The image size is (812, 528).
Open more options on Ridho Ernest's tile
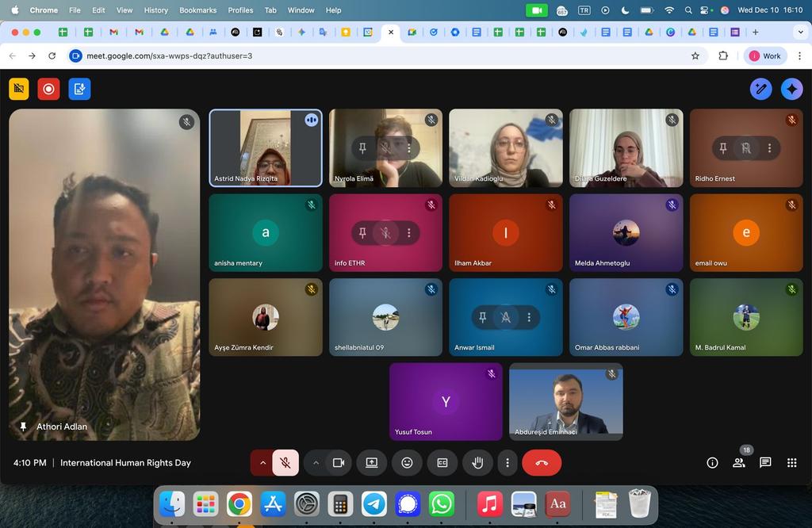pos(769,148)
